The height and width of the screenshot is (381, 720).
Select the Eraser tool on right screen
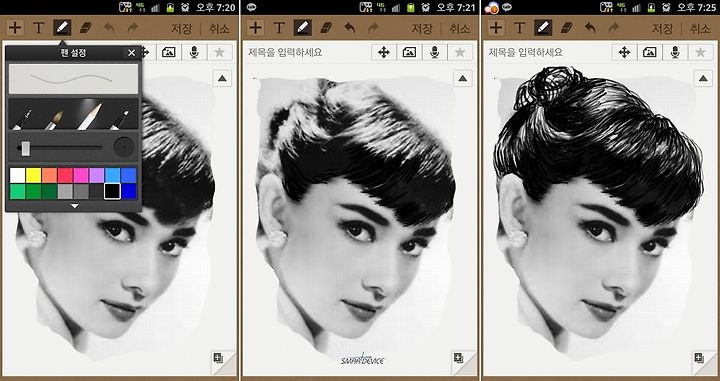[x=567, y=28]
